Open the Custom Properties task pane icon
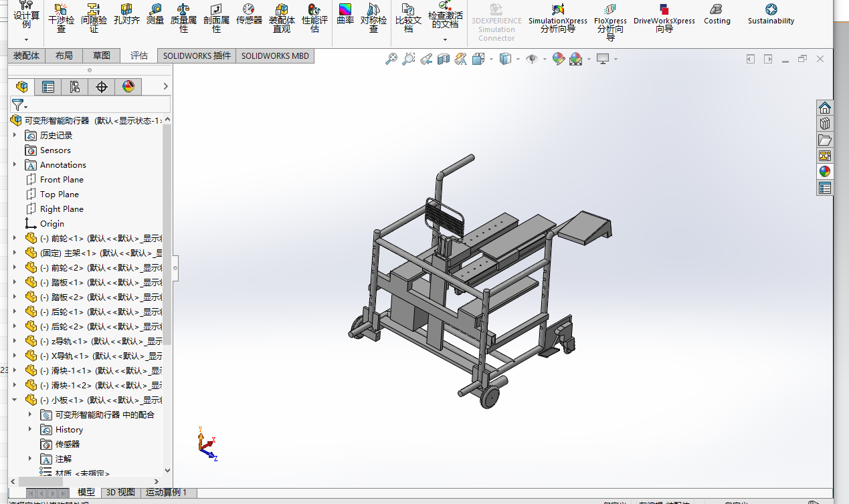The height and width of the screenshot is (504, 849). click(x=825, y=188)
